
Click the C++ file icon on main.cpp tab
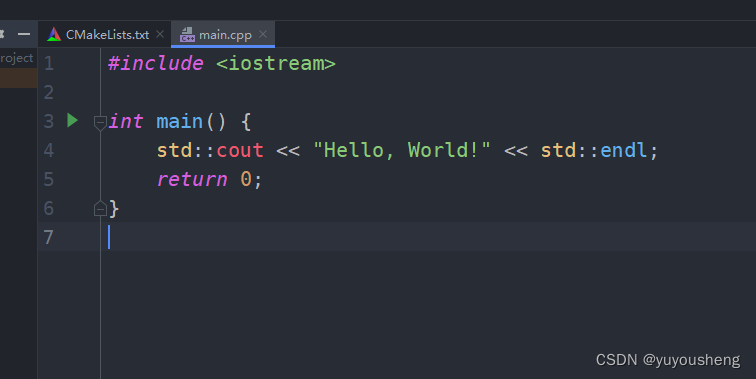point(187,35)
